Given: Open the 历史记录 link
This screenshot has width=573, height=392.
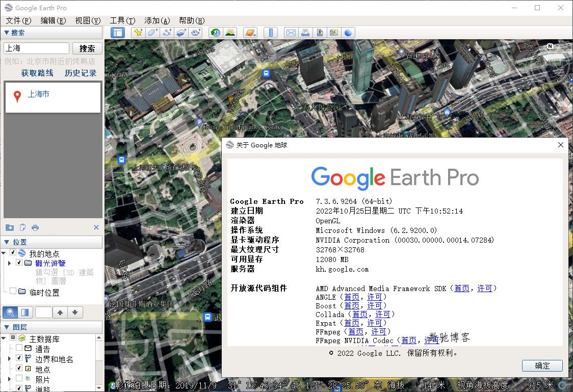Looking at the screenshot, I should point(81,73).
